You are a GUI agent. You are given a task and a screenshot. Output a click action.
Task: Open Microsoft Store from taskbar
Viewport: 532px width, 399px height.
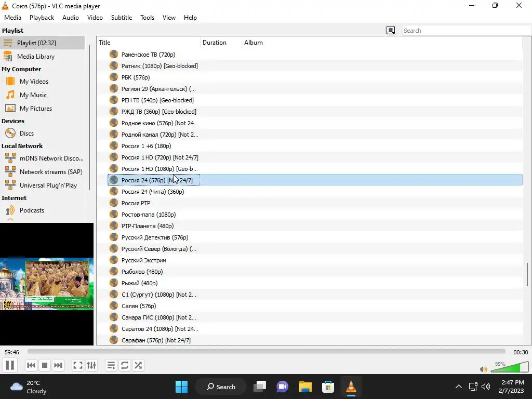[328, 387]
